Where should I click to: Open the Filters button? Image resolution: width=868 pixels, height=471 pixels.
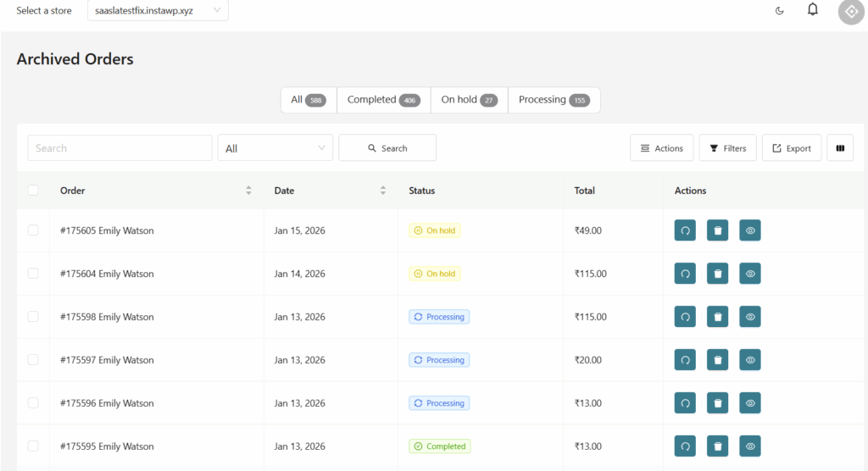click(x=727, y=148)
